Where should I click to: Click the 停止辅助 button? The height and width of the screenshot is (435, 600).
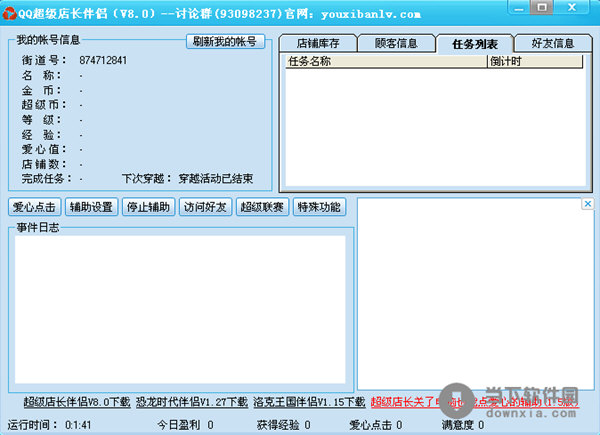click(148, 207)
